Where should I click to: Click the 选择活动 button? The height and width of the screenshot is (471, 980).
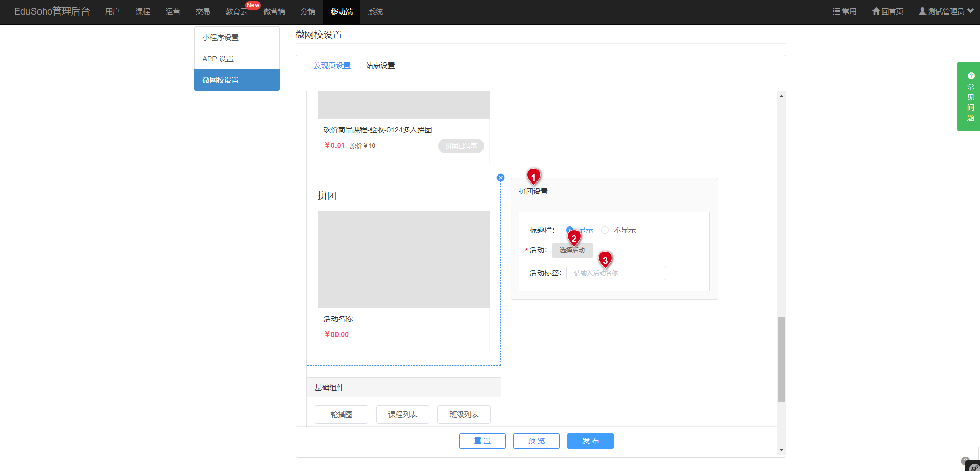(572, 250)
